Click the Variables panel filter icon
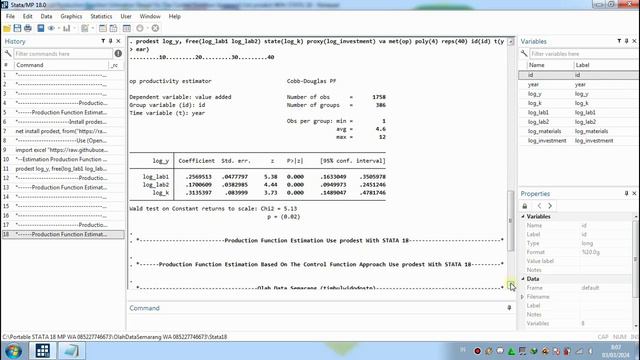The image size is (640, 360). (619, 41)
